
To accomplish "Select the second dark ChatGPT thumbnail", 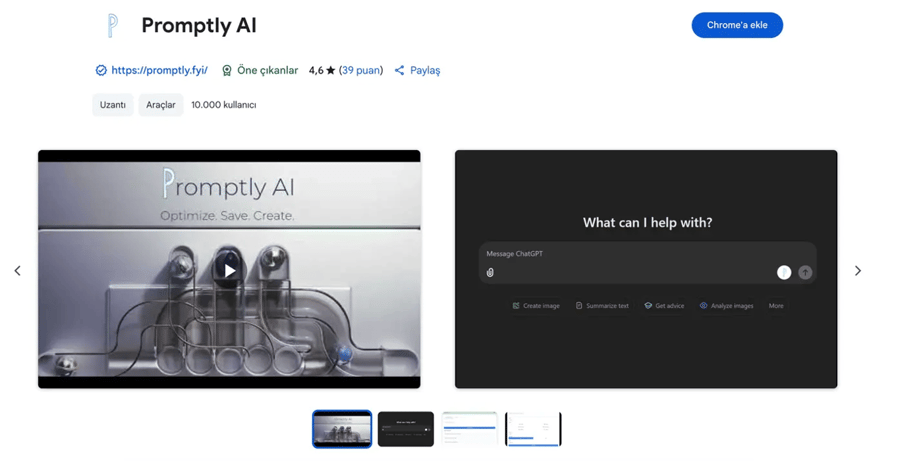I will pos(406,429).
